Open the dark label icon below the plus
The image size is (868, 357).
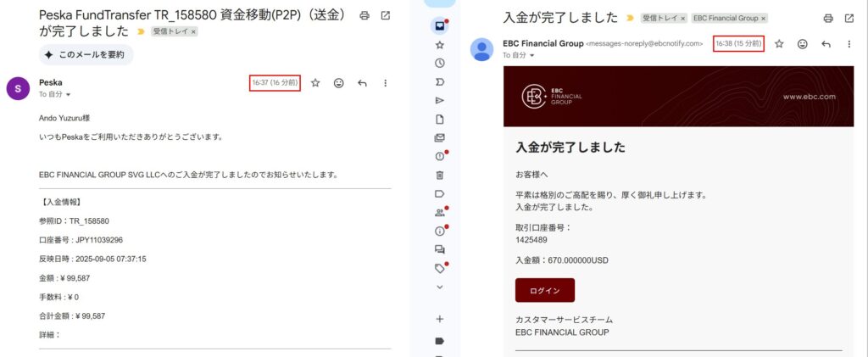tap(440, 340)
